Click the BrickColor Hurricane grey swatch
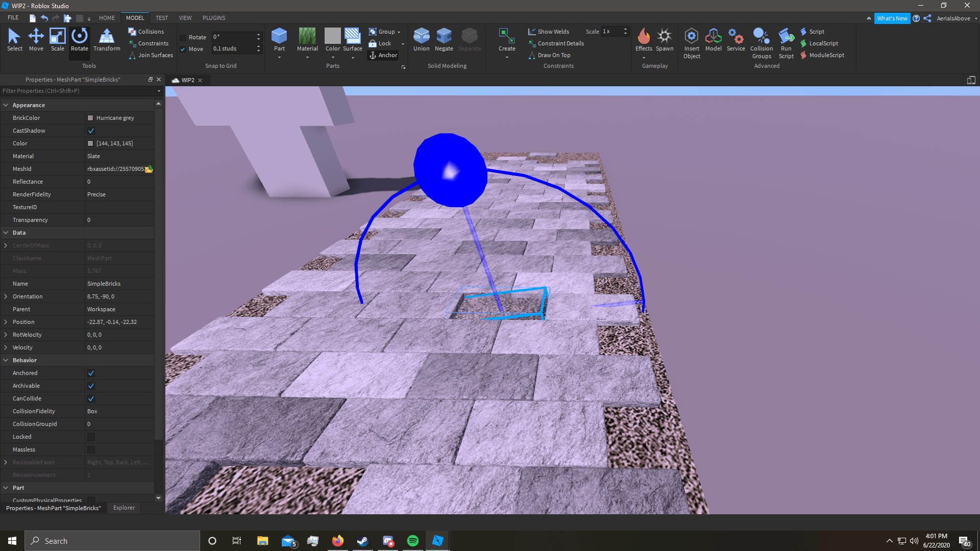The height and width of the screenshot is (551, 980). [90, 118]
